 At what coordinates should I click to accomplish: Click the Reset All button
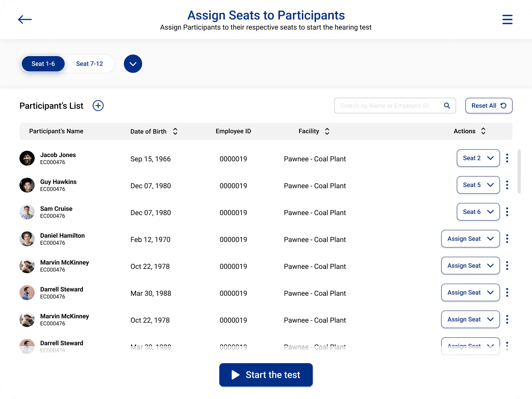click(489, 106)
